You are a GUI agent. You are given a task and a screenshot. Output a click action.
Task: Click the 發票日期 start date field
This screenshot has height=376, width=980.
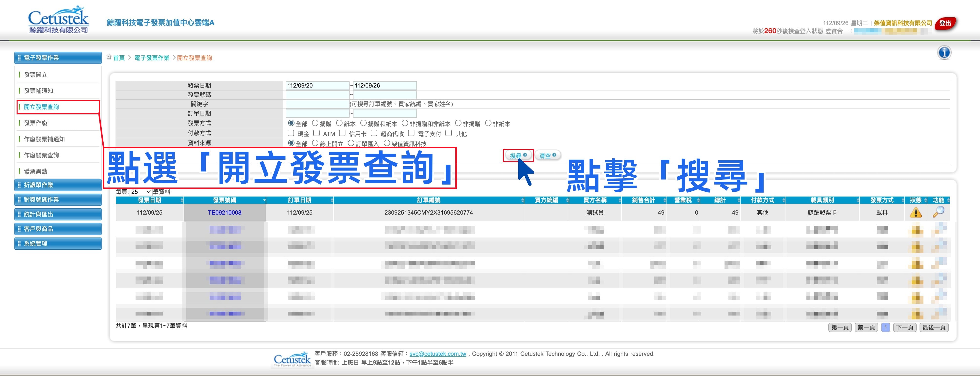(x=317, y=85)
